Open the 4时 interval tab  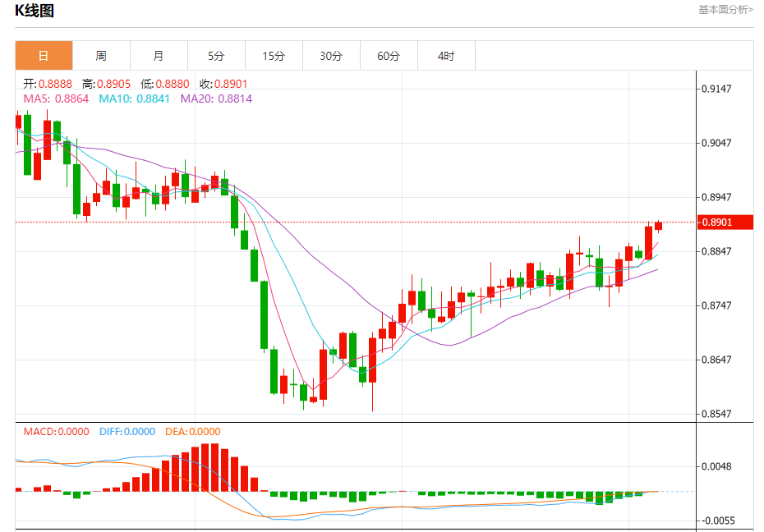click(x=446, y=56)
